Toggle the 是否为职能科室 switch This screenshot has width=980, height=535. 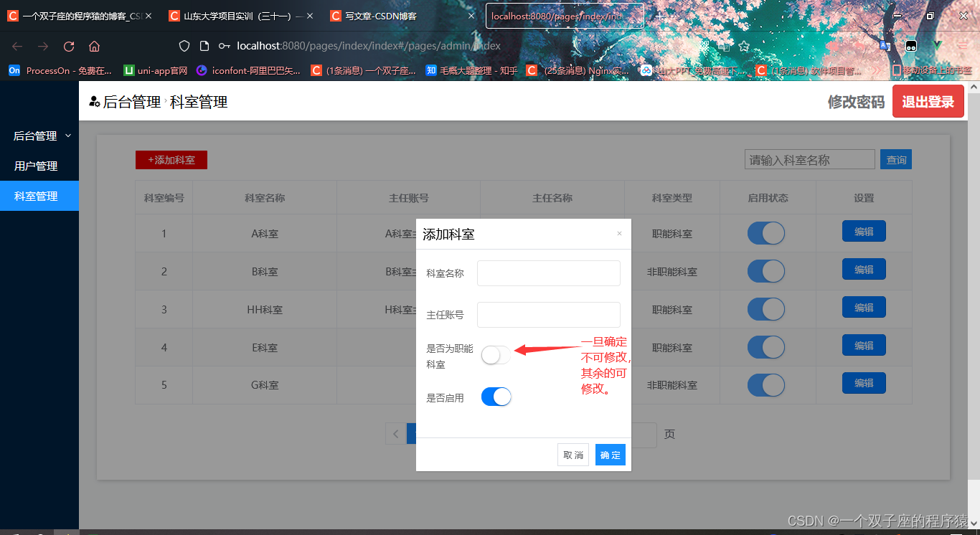(x=496, y=354)
